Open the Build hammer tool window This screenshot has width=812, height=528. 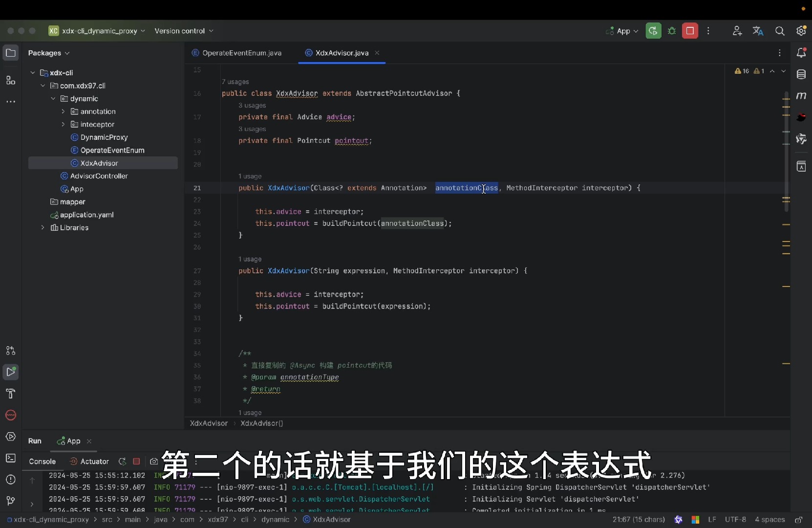point(10,394)
